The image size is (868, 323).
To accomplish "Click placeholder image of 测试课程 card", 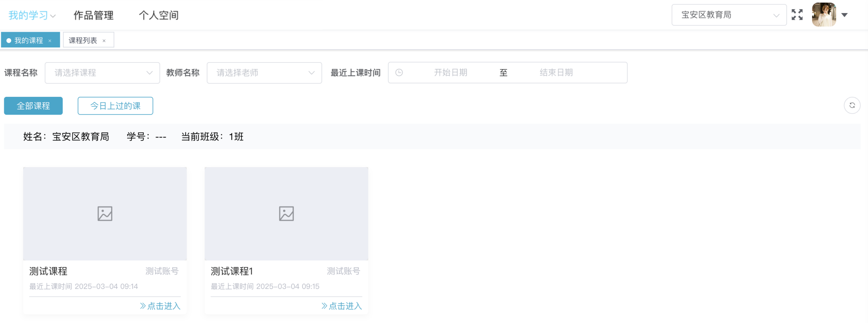I will click(105, 213).
